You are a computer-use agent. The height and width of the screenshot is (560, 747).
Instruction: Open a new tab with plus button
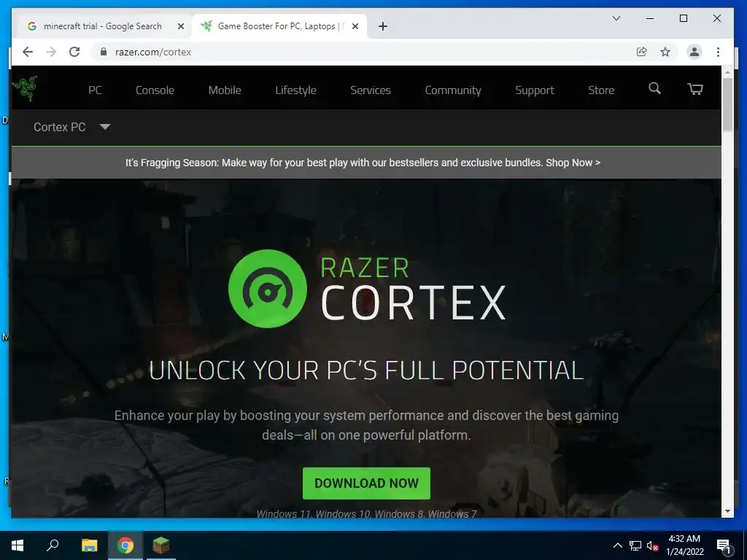coord(382,26)
